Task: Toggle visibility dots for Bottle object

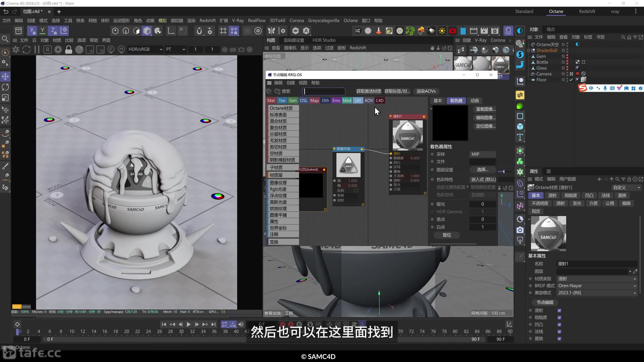Action: (x=567, y=62)
